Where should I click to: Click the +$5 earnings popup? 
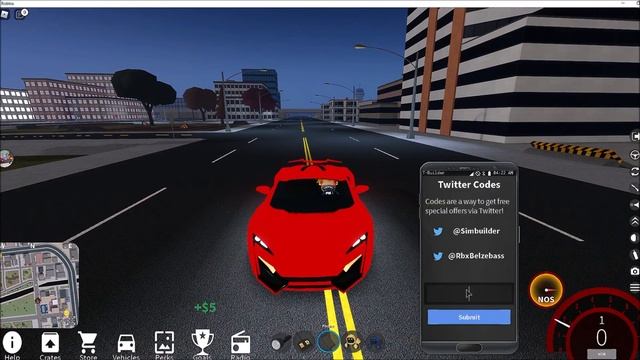[205, 307]
